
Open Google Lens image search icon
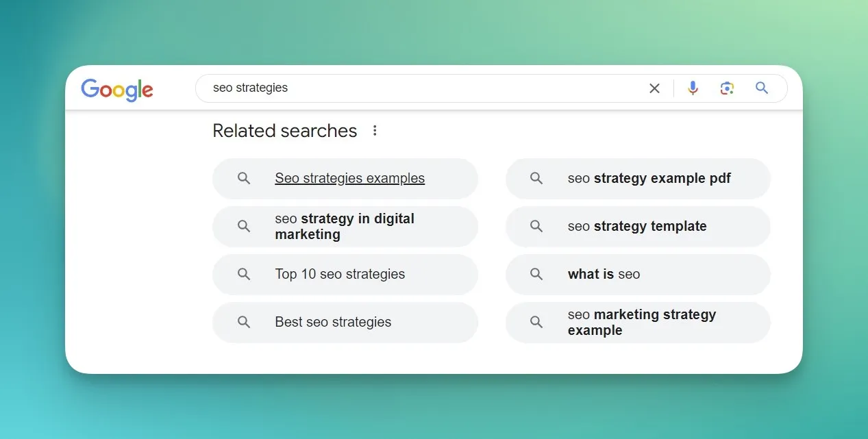(x=727, y=88)
